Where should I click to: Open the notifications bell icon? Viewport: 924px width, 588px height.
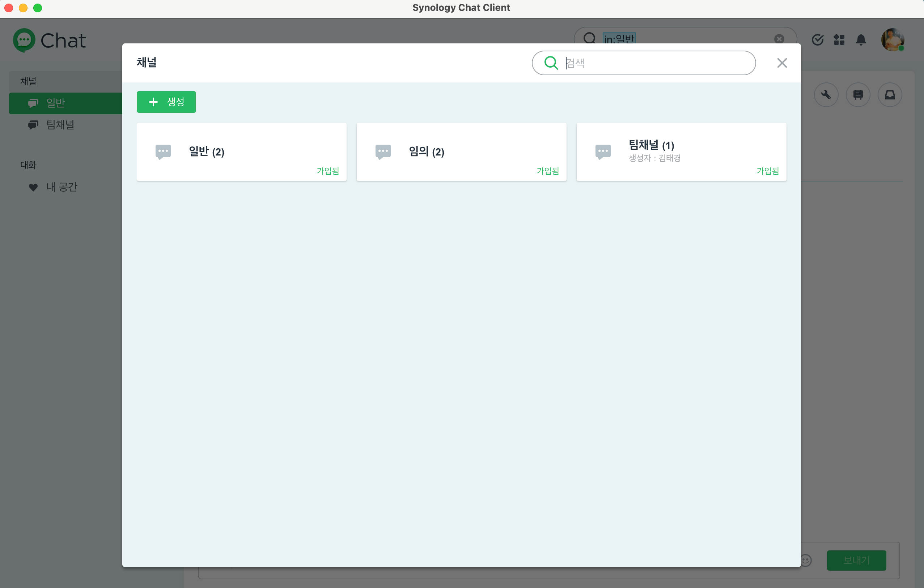[x=861, y=39]
